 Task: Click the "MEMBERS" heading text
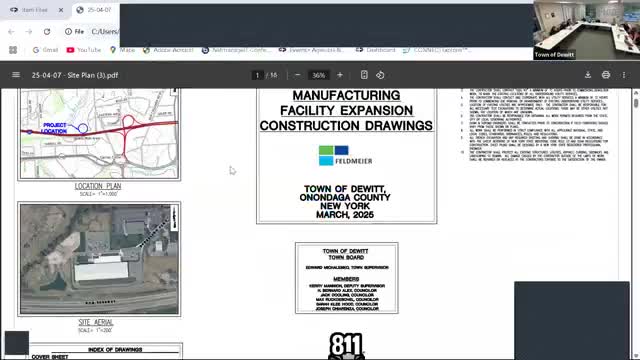(x=346, y=279)
